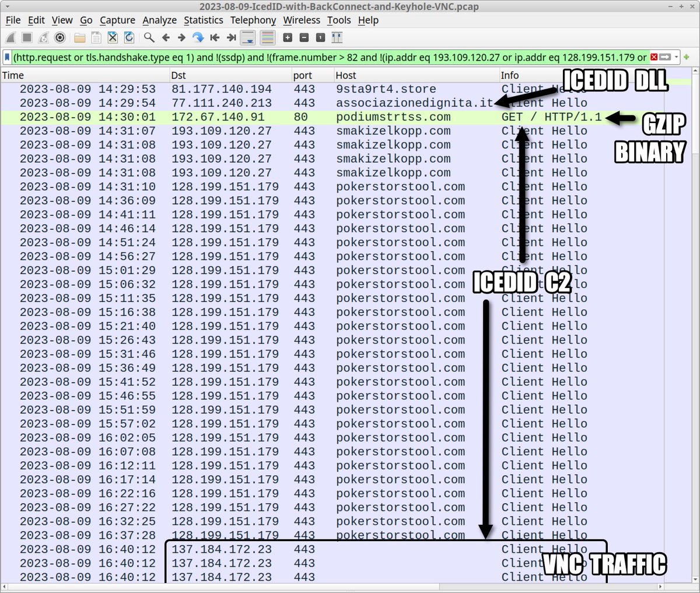Open the Statistics menu
This screenshot has height=593, width=700.
coord(203,20)
